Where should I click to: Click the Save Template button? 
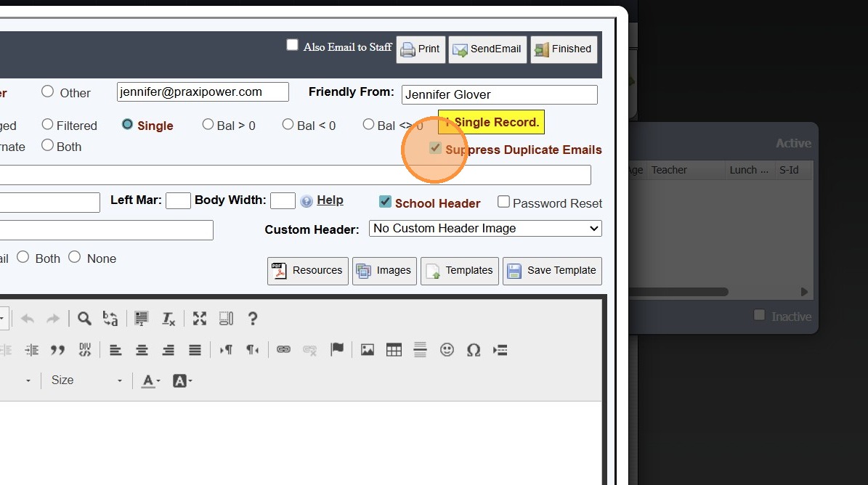coord(553,271)
